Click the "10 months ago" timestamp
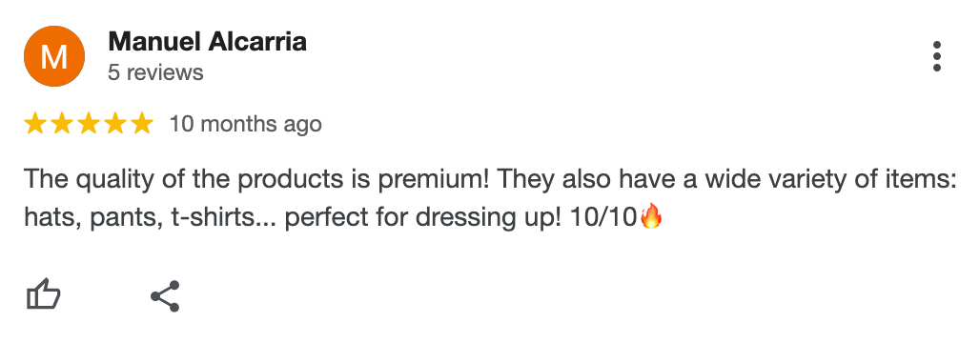Viewport: 980px width, 343px height. tap(246, 124)
